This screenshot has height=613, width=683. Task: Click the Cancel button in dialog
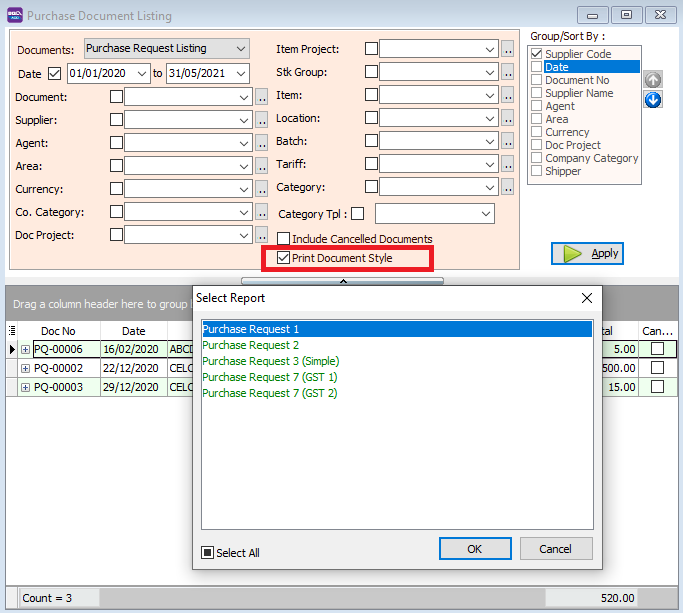tap(555, 549)
